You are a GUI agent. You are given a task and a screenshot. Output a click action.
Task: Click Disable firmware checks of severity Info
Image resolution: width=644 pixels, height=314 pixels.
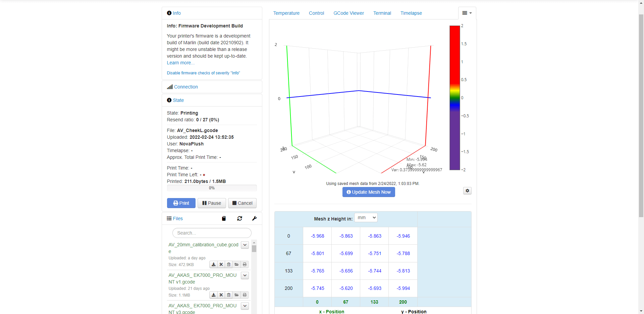(203, 73)
